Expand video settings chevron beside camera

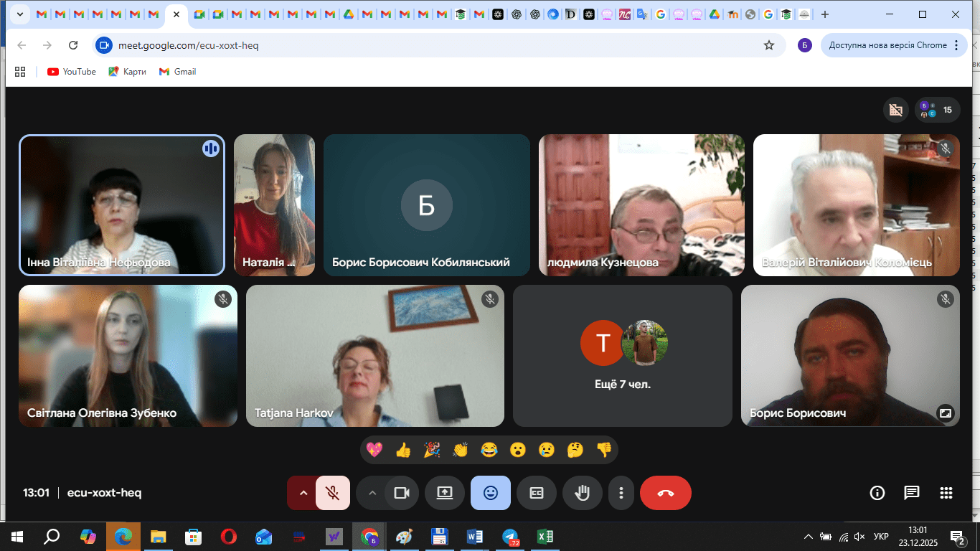coord(372,493)
